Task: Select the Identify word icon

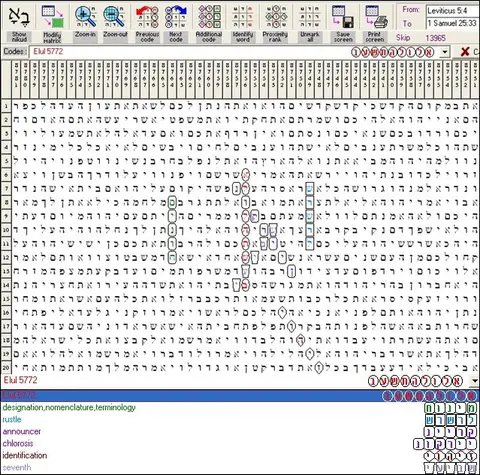Action: coord(242,16)
